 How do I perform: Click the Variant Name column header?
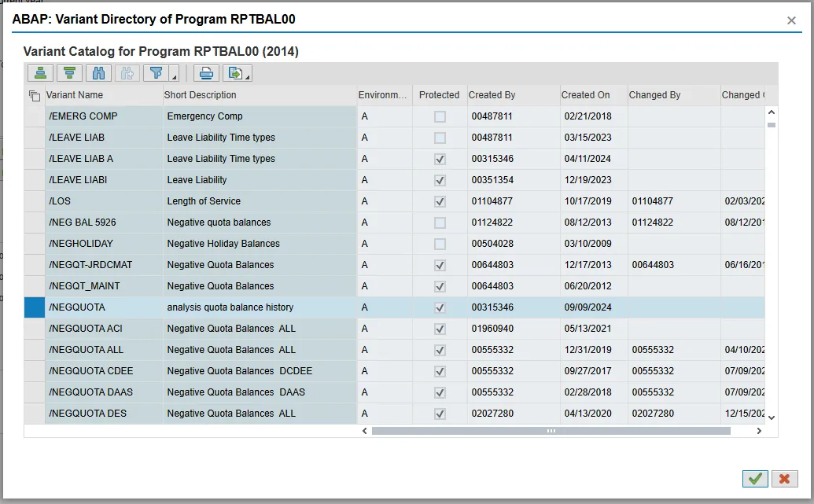(75, 95)
